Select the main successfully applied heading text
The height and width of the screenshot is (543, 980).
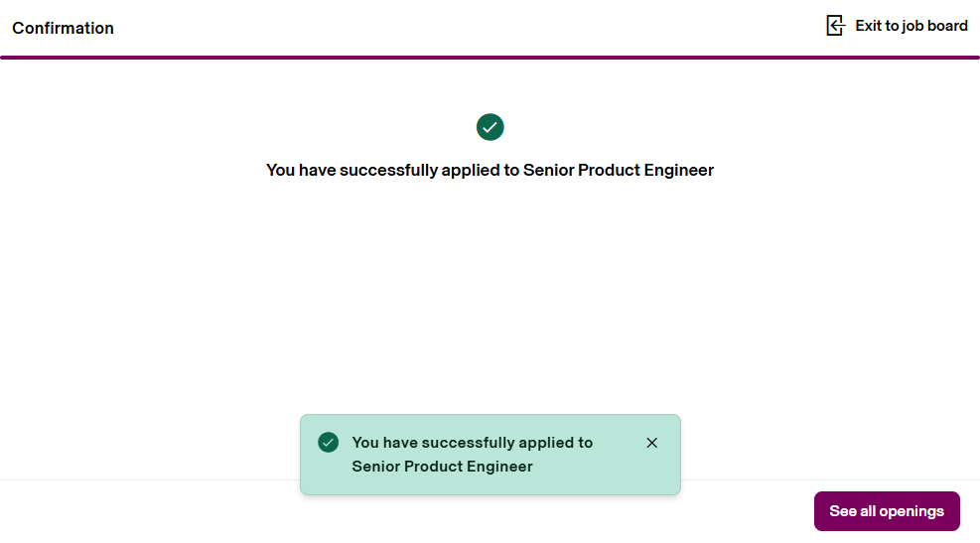[490, 170]
